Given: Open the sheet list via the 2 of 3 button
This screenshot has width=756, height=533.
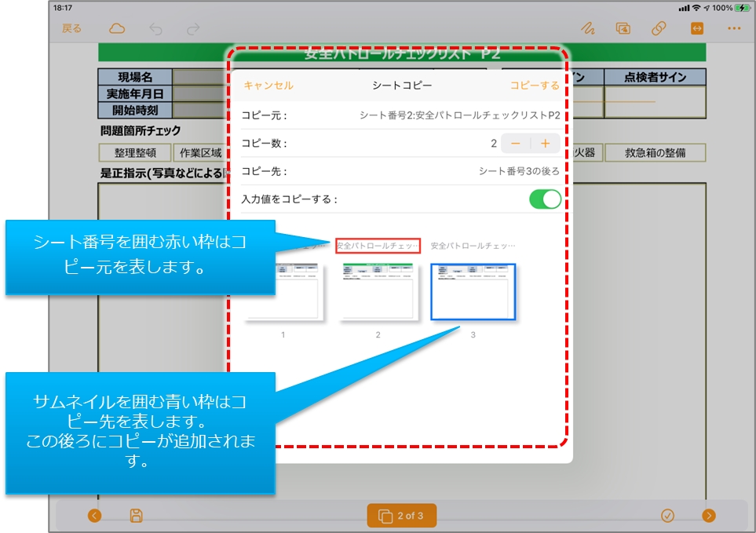Looking at the screenshot, I should tap(402, 516).
